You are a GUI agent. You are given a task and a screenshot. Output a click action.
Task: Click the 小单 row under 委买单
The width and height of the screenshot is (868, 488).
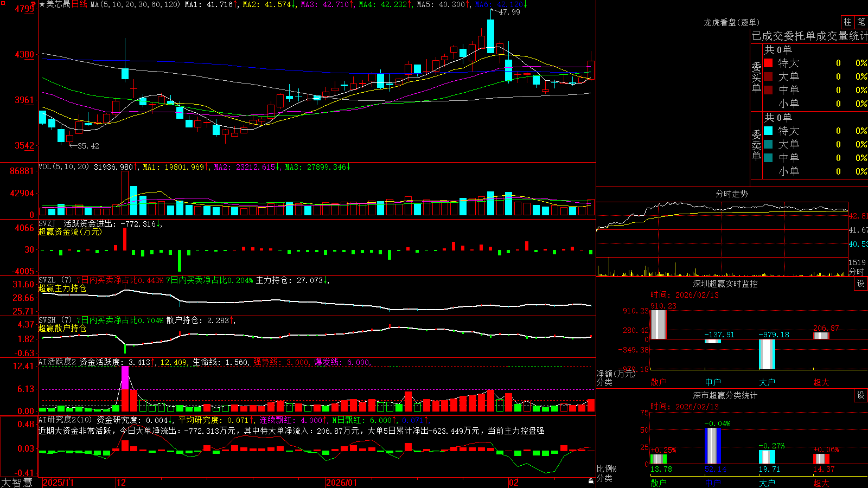click(815, 104)
